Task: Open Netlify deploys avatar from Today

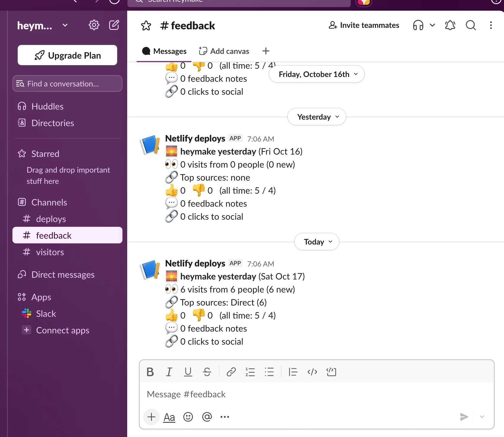Action: [150, 270]
